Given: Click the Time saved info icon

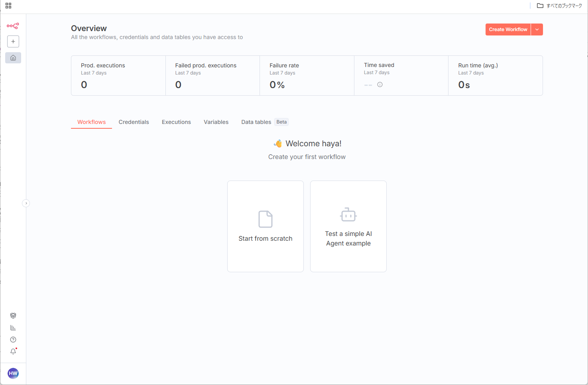Looking at the screenshot, I should click(380, 84).
